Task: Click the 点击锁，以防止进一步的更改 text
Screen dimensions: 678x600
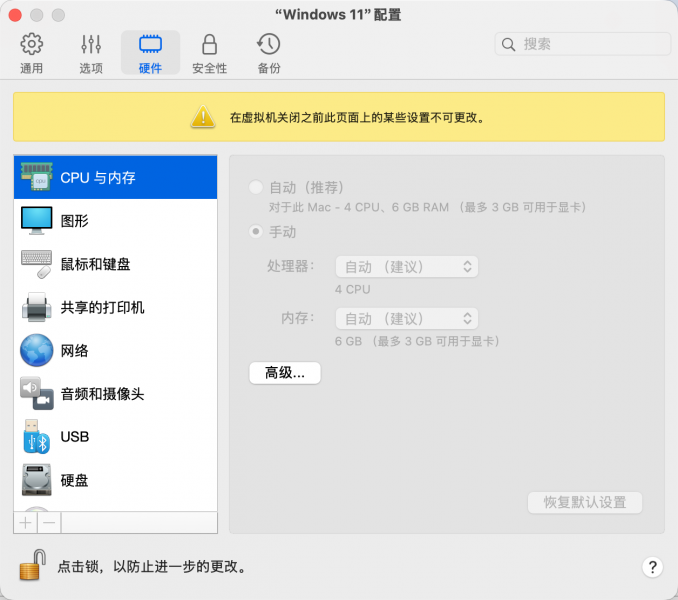Action: coord(151,566)
